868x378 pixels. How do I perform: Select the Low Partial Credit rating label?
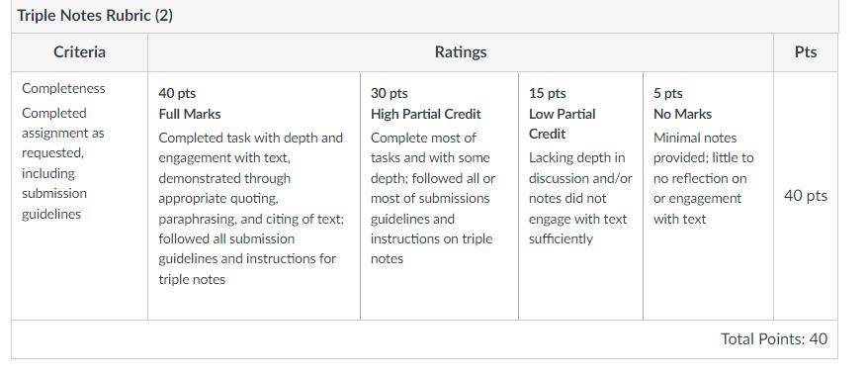[562, 124]
